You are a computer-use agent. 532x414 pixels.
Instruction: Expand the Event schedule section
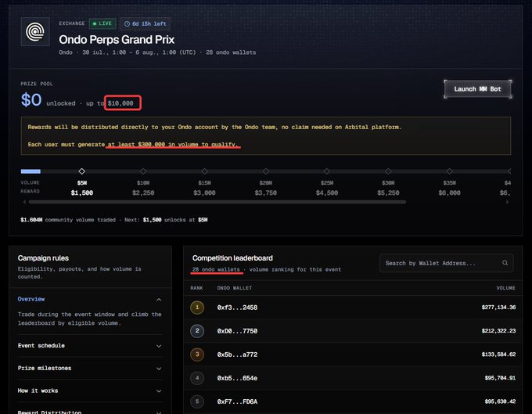tap(90, 345)
